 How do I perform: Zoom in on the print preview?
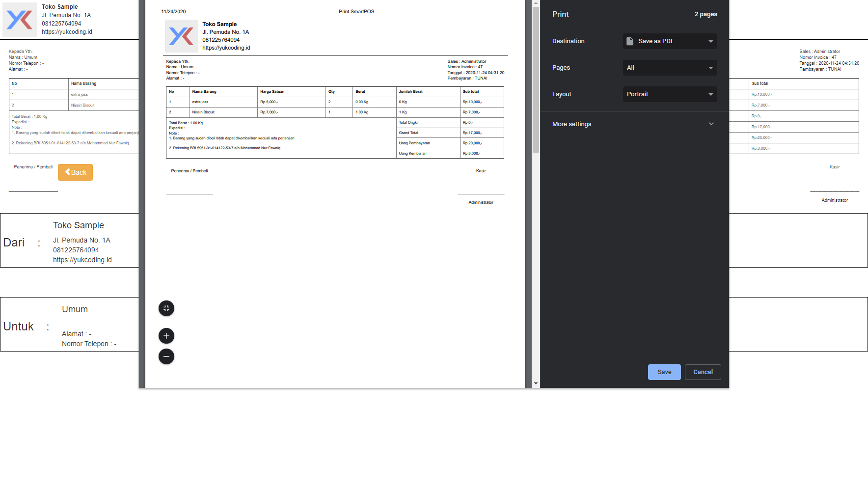[166, 336]
